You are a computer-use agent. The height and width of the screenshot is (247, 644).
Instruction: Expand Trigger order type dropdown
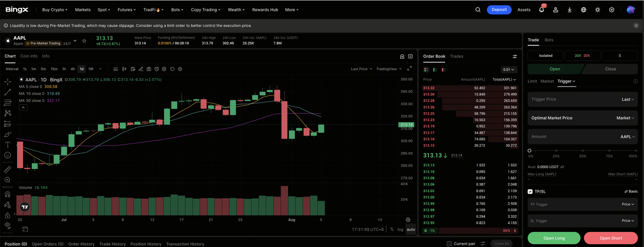click(x=567, y=81)
